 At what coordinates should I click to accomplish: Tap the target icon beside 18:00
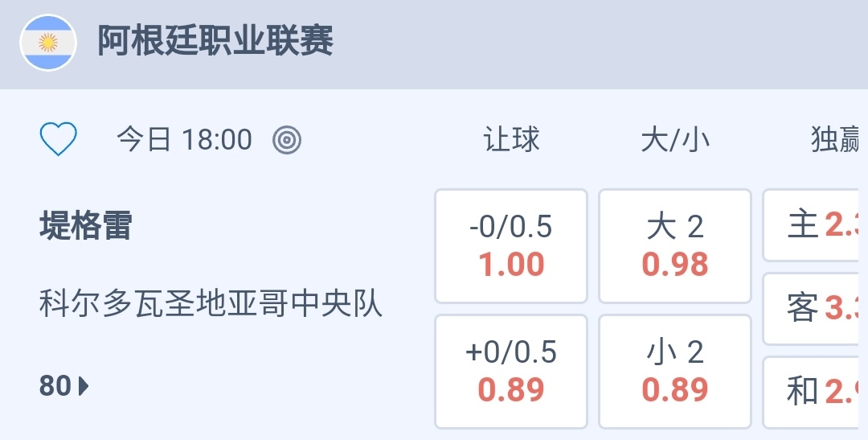[x=287, y=140]
